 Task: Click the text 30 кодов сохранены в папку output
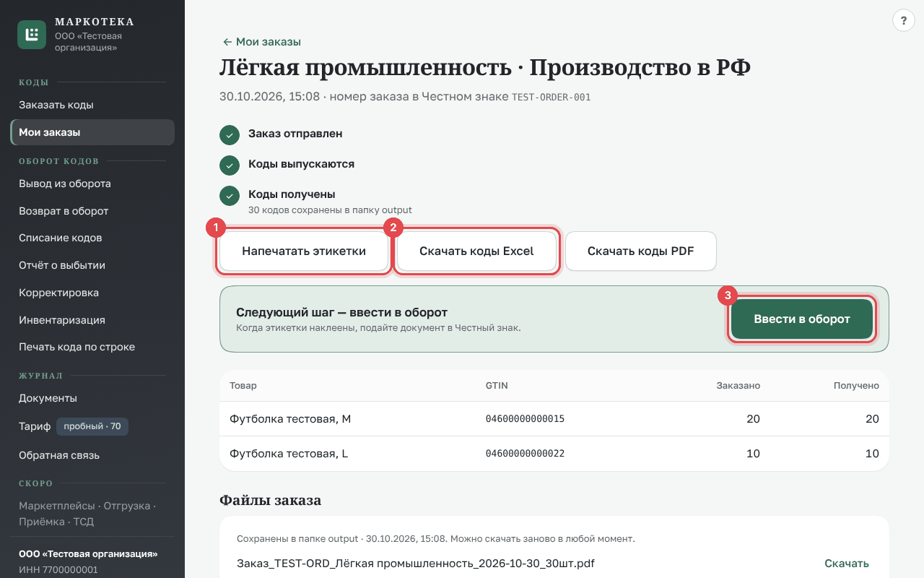point(330,210)
